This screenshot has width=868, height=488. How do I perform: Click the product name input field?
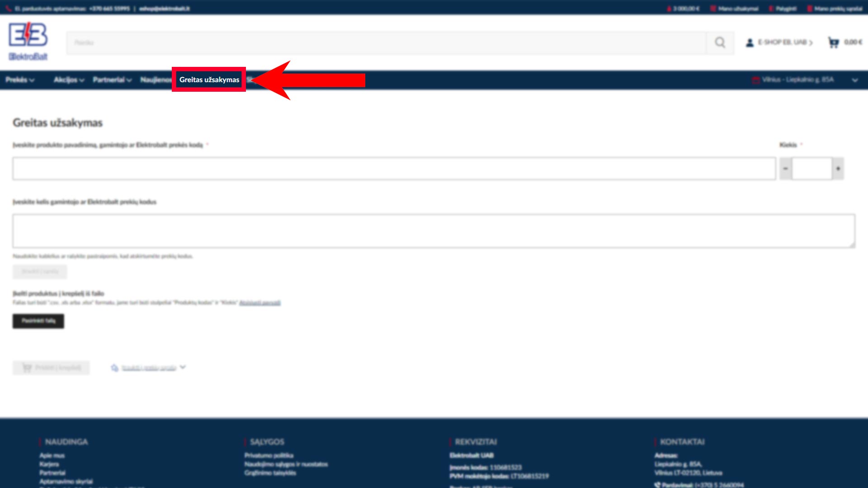click(394, 169)
